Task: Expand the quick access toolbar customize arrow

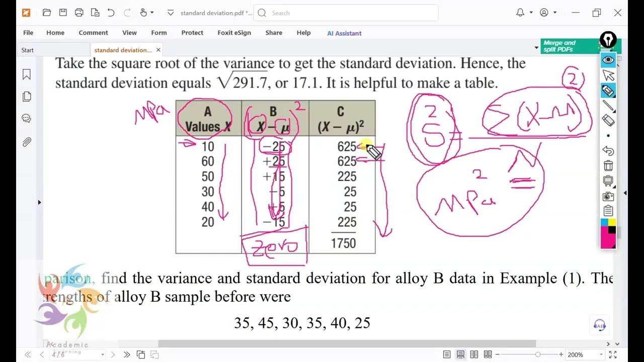Action: pyautogui.click(x=170, y=13)
